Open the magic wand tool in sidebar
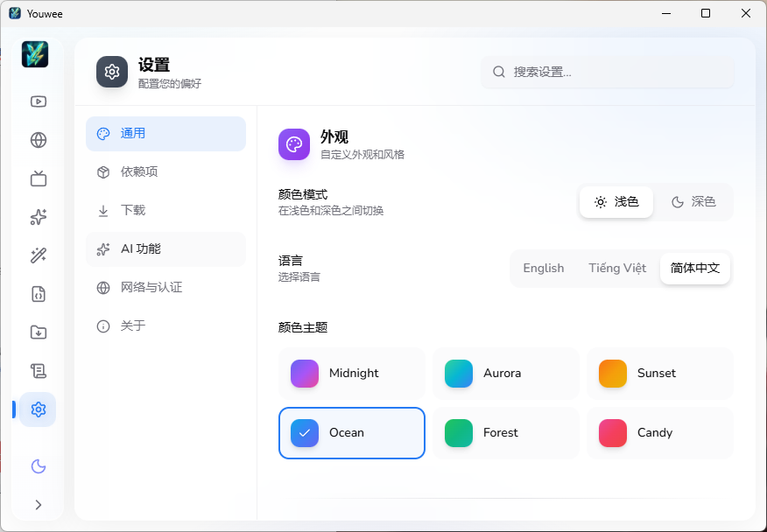 click(x=38, y=255)
